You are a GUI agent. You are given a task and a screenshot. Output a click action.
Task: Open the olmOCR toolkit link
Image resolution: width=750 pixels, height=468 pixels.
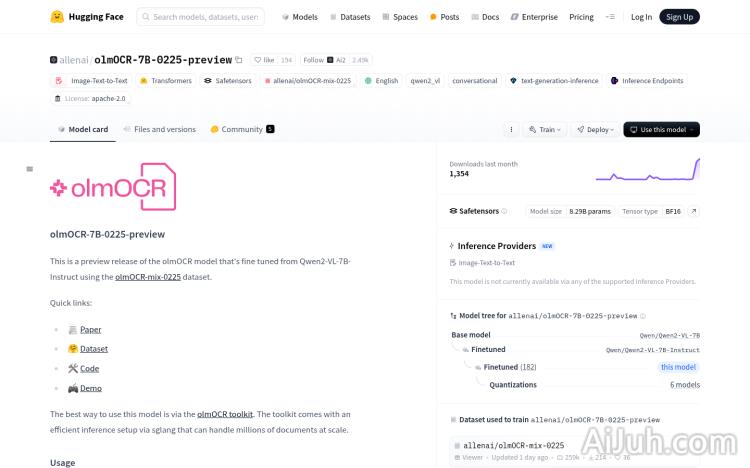pos(226,413)
